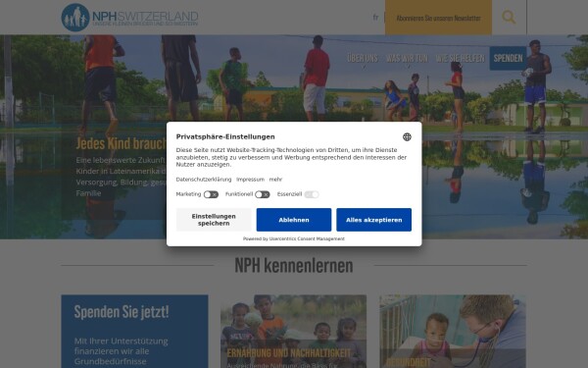Open the Datenschutzerklärung link

point(204,180)
